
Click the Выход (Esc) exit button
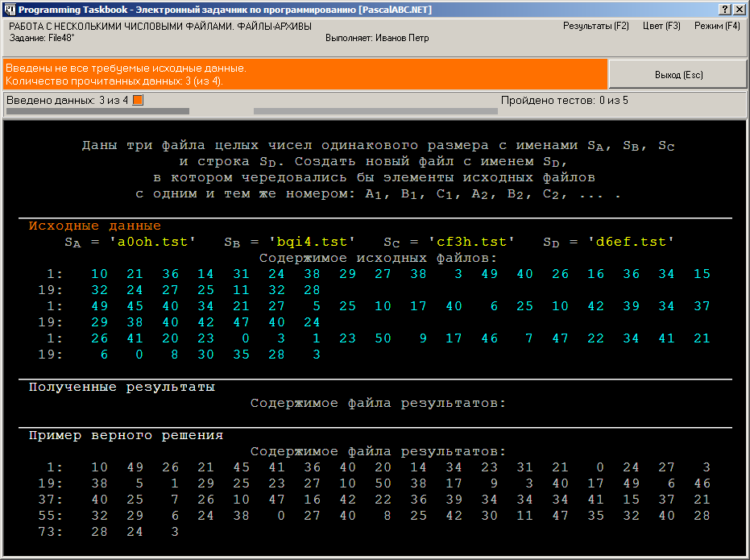677,75
